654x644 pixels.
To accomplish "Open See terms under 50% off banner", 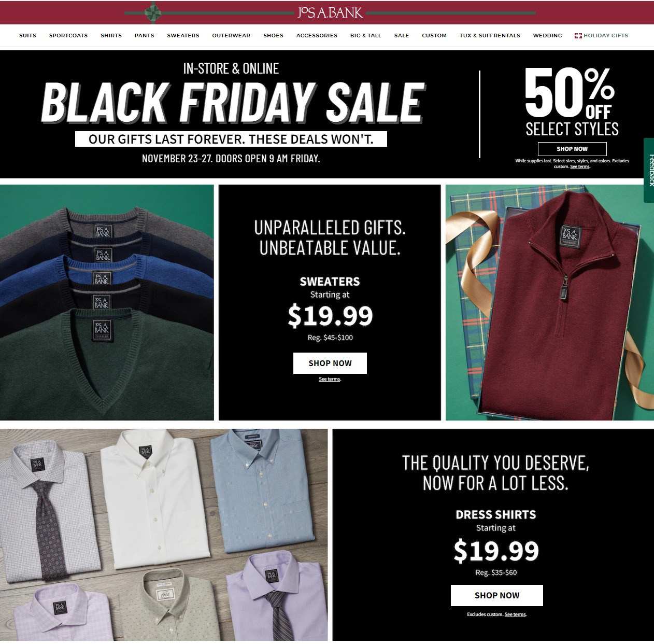I will click(580, 167).
